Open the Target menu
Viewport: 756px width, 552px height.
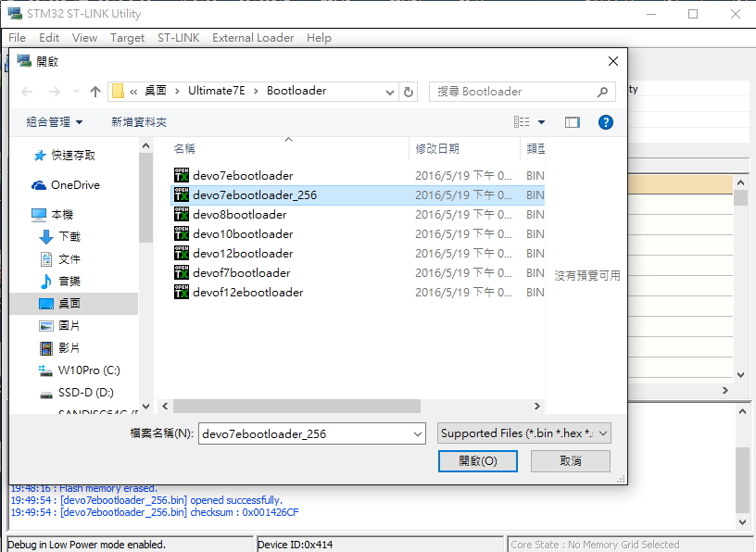[127, 38]
